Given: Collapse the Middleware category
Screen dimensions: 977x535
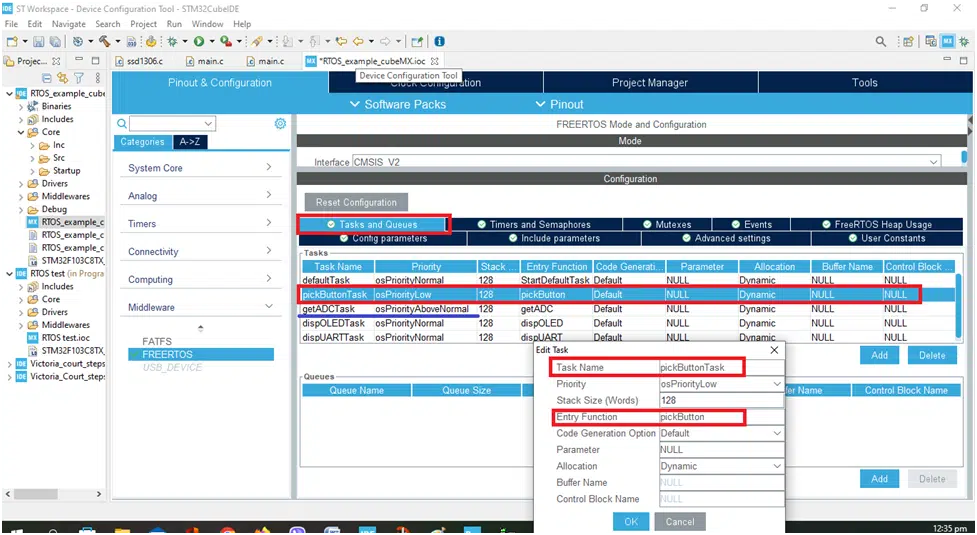Looking at the screenshot, I should pos(200,307).
